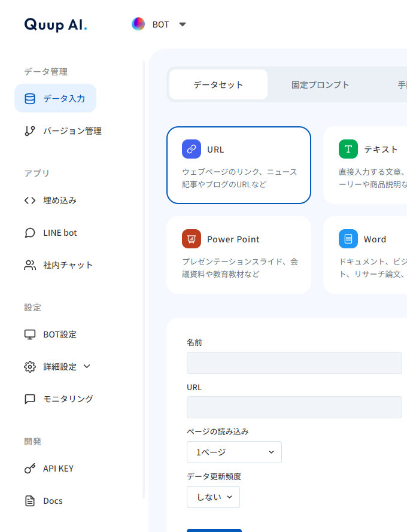Click the database icon beside データ入力

[30, 99]
